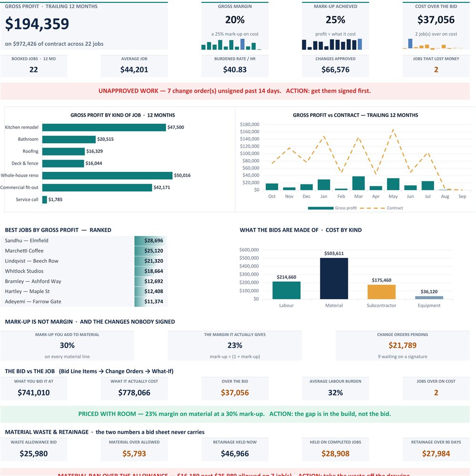Click the Contract dashed legend entry

click(x=382, y=208)
